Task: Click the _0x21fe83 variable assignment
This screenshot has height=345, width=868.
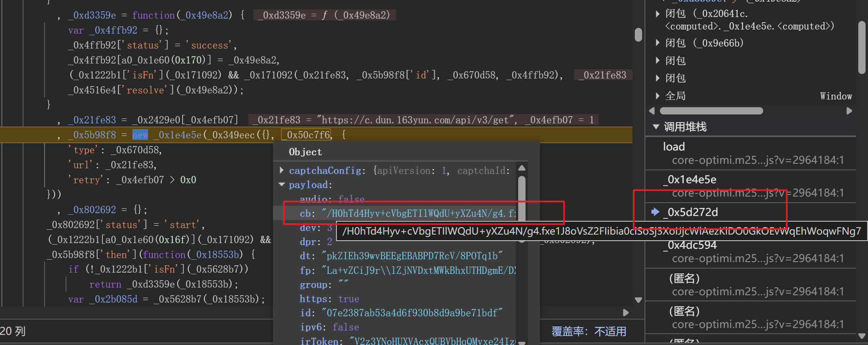Action: click(92, 120)
